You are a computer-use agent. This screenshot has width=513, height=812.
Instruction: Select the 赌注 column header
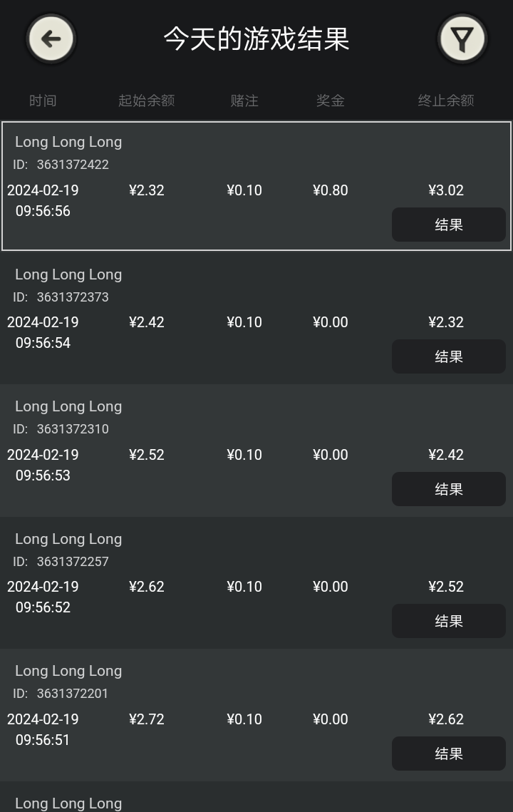coord(244,101)
